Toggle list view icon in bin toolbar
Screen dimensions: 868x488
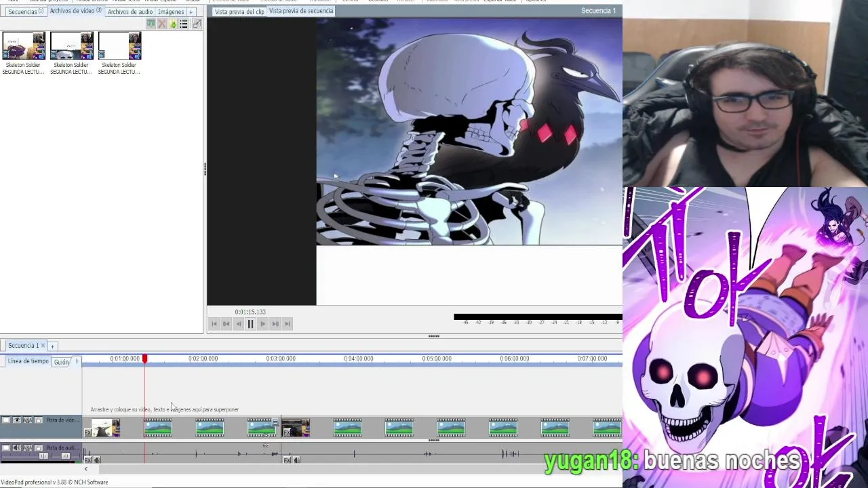click(184, 24)
